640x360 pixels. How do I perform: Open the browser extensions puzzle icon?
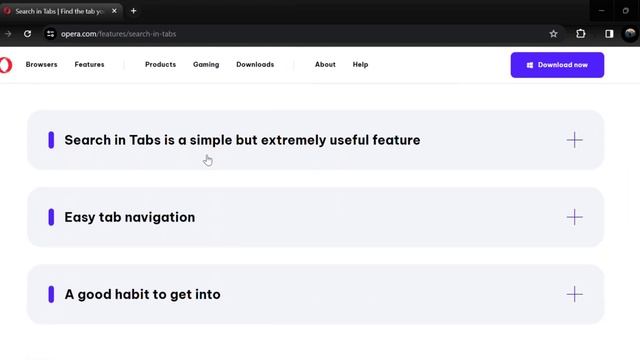pos(580,34)
